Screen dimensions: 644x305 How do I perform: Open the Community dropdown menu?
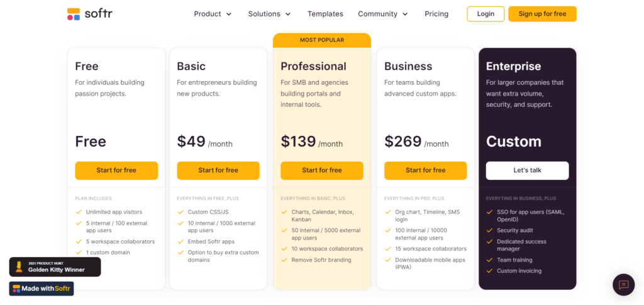point(382,14)
